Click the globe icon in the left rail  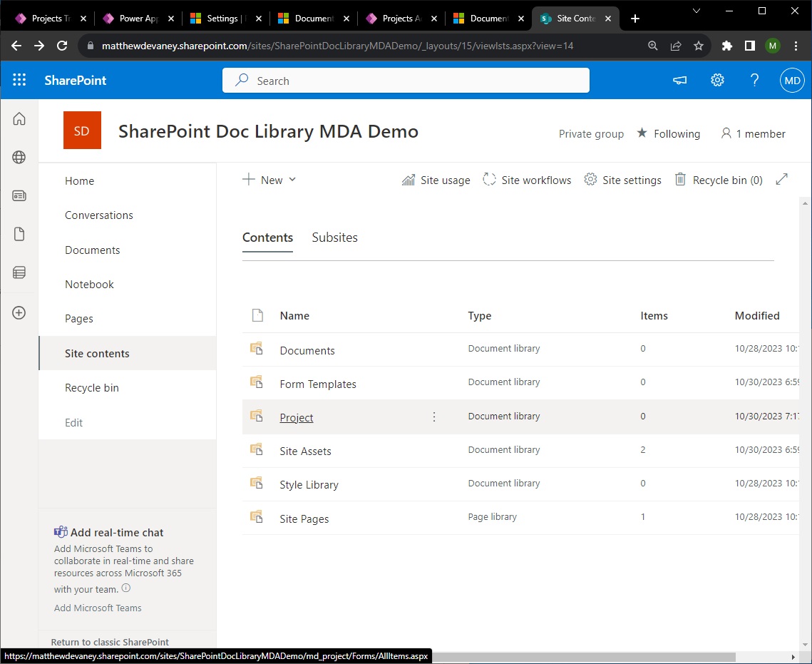(19, 157)
